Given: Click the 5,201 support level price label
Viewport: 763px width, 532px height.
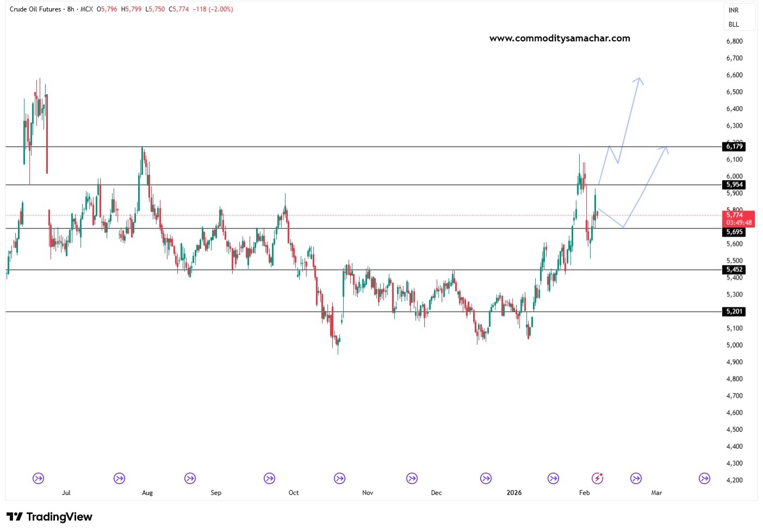Looking at the screenshot, I should pyautogui.click(x=734, y=312).
